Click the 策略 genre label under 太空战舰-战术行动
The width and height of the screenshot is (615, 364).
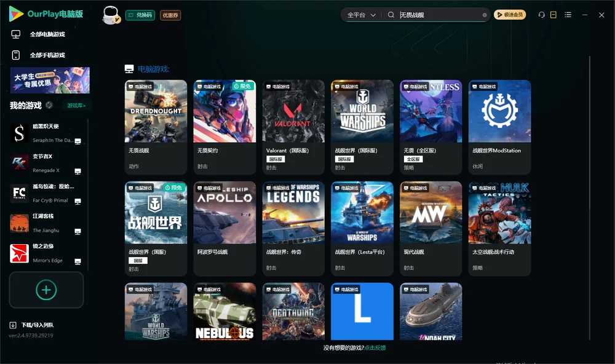477,268
